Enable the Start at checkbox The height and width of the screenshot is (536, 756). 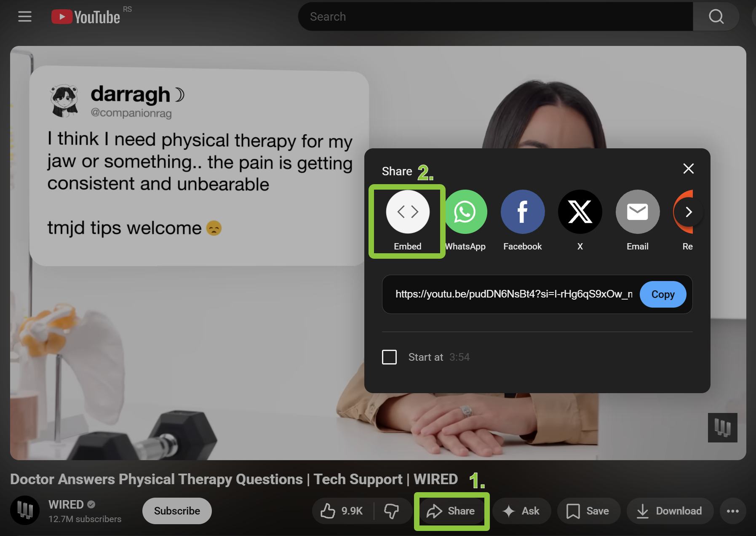389,357
